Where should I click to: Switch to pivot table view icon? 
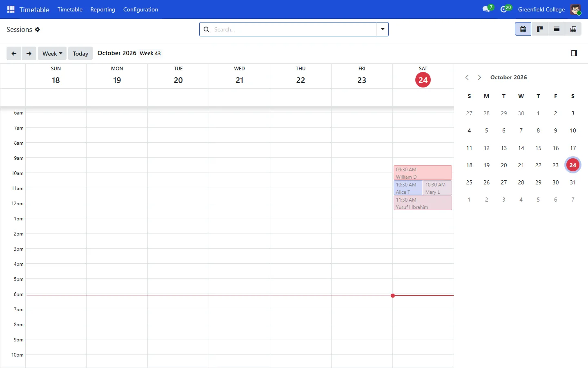coord(573,29)
